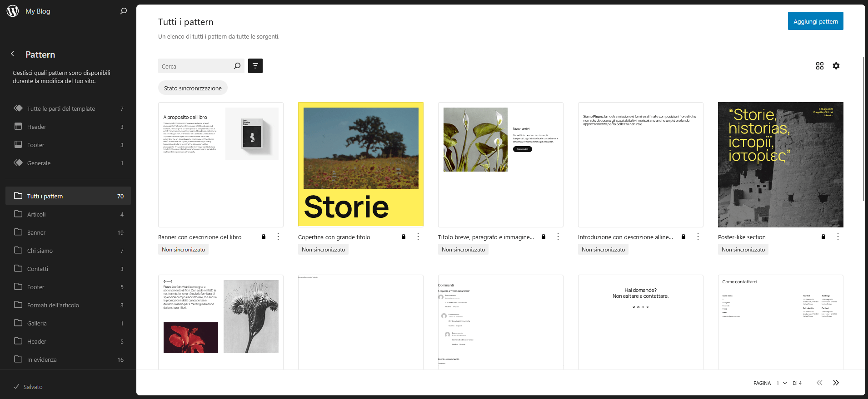Open the Commenti pattern thumbnail
868x399 pixels.
pos(501,322)
